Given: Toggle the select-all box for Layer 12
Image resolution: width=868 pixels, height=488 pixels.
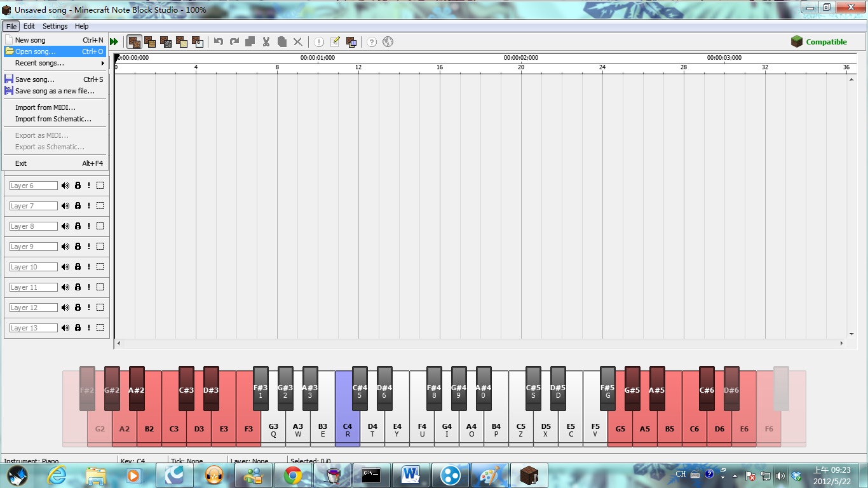Looking at the screenshot, I should click(x=100, y=308).
